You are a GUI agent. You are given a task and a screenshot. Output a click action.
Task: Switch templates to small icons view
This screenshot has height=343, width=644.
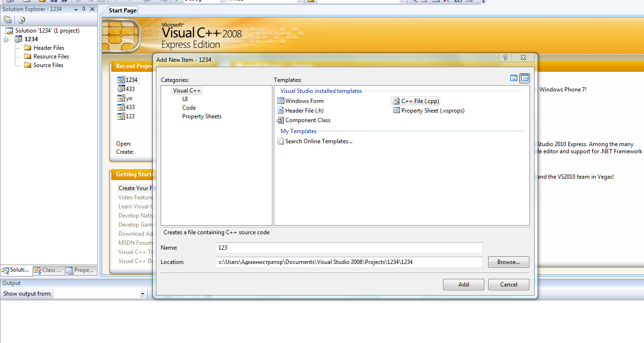coord(525,78)
